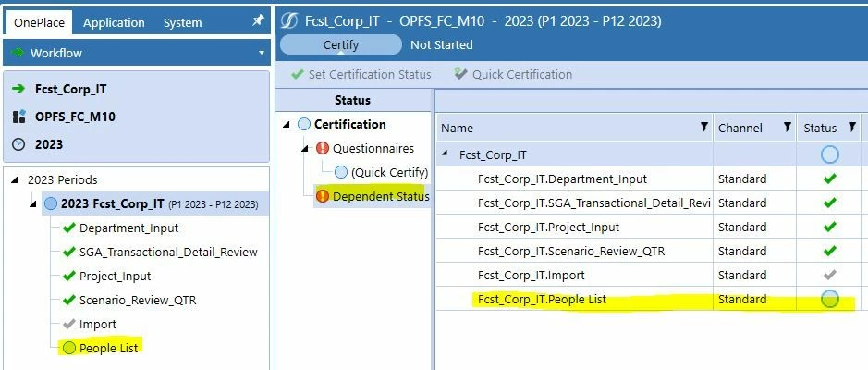Open the System tab

[x=183, y=23]
